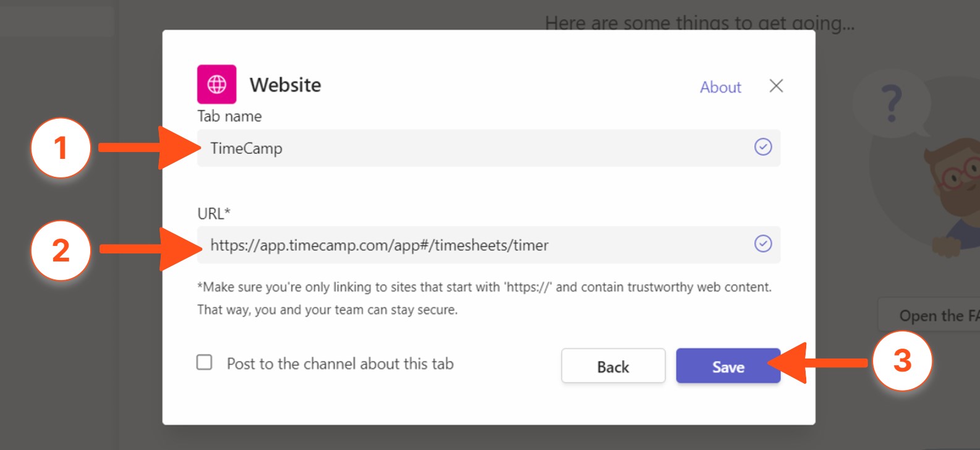980x450 pixels.
Task: Click the 'Tab name' field label
Action: [x=229, y=116]
